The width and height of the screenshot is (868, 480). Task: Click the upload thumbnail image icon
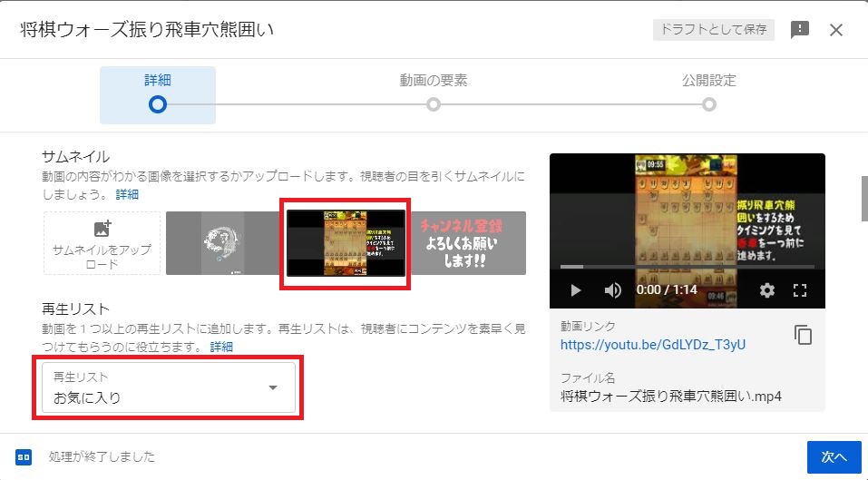coord(102,229)
